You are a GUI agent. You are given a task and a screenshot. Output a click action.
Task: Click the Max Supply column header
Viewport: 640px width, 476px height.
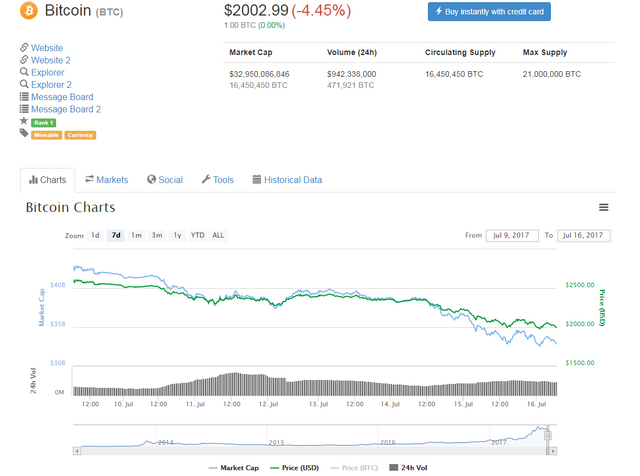coord(545,52)
